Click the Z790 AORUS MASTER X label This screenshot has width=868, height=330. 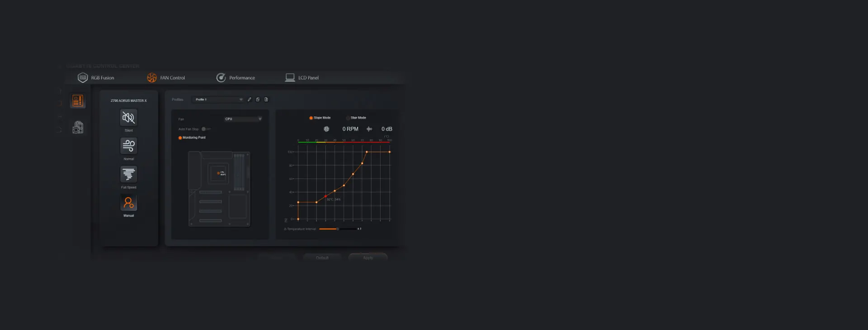point(129,101)
